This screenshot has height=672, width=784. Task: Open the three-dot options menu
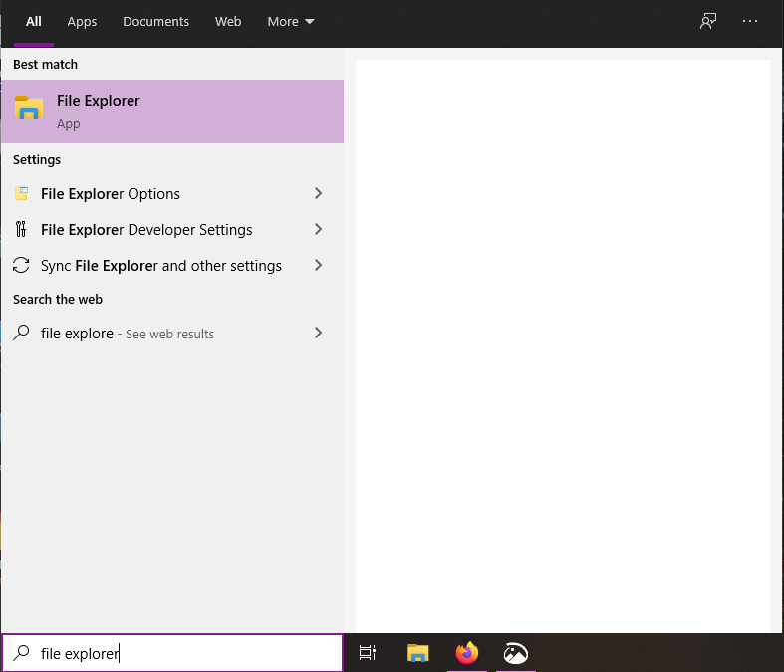click(750, 22)
